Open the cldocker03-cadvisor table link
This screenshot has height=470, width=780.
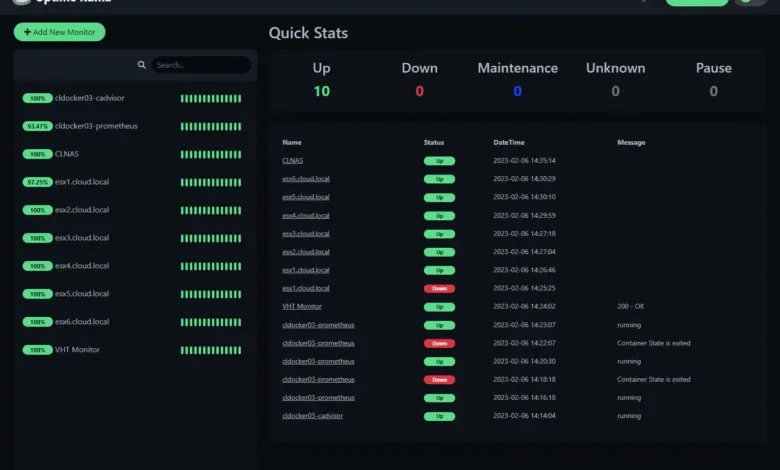coord(312,416)
